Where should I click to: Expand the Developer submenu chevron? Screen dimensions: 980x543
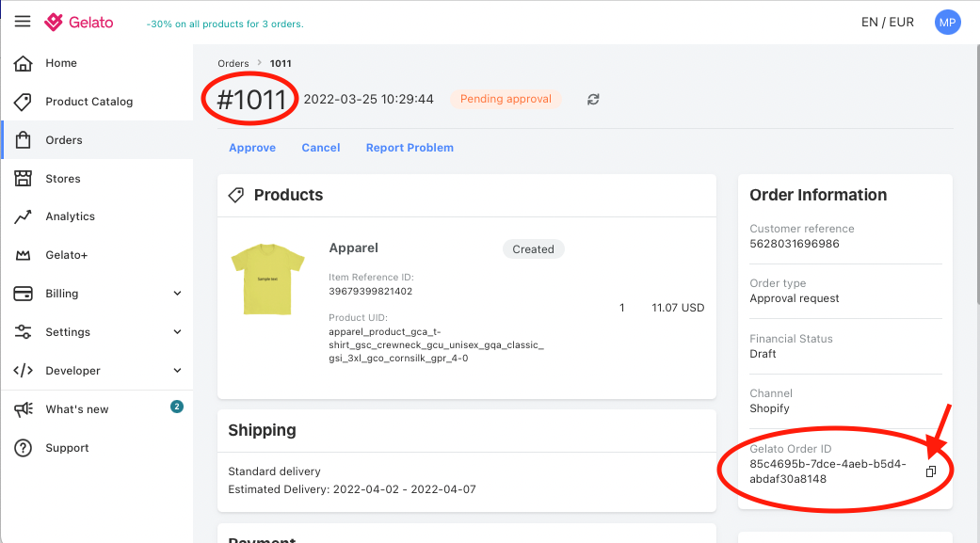[178, 371]
